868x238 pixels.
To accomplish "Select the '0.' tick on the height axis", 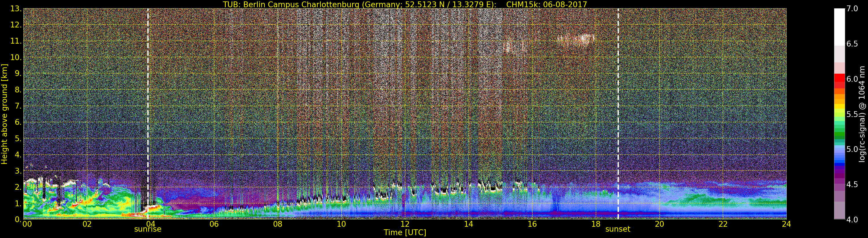I will 18,219.
